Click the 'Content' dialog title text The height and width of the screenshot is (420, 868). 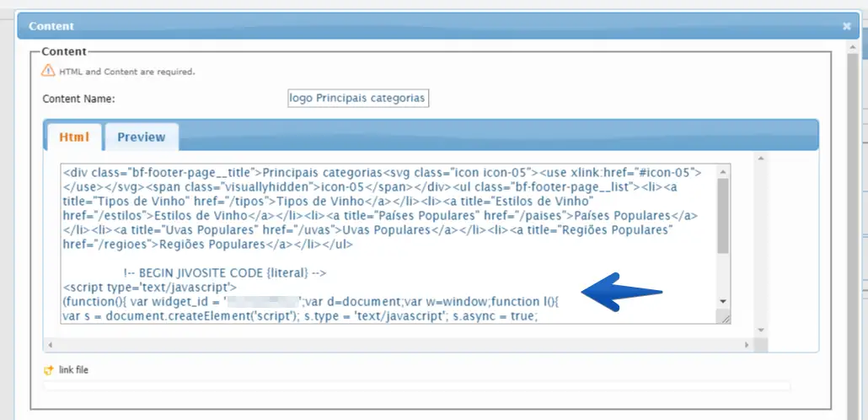point(51,26)
